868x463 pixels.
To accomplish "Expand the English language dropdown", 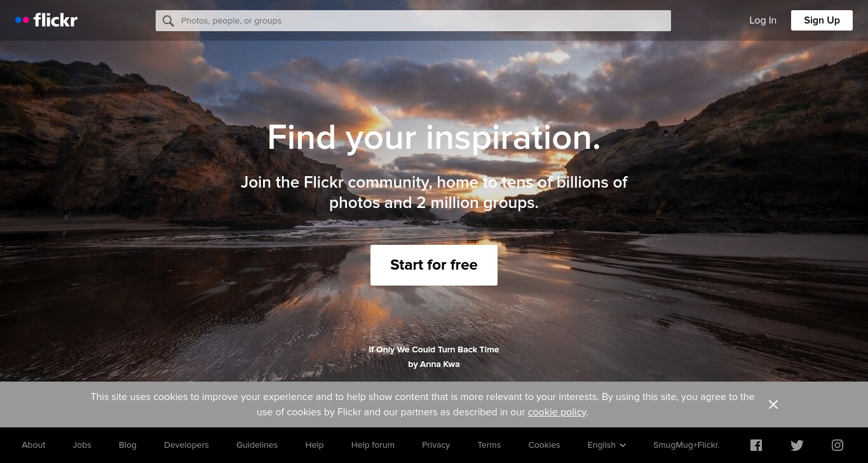I will pos(607,445).
